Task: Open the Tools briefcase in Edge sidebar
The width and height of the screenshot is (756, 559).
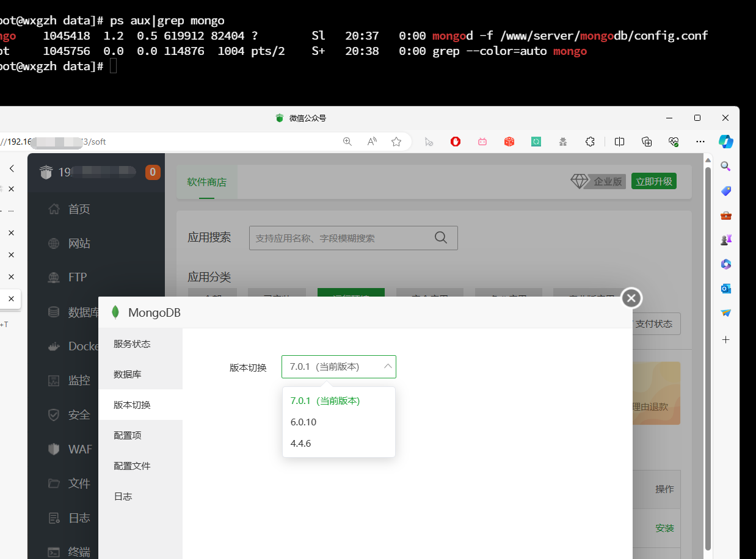Action: 726,215
